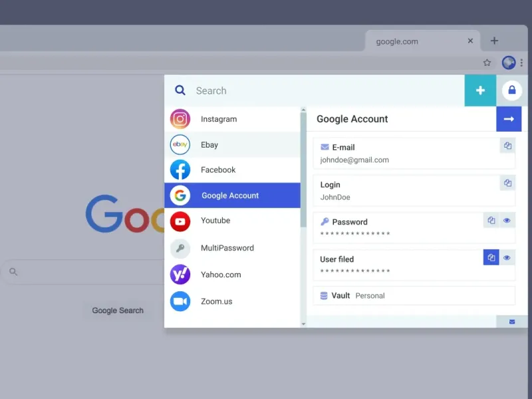The width and height of the screenshot is (532, 399).
Task: Click scrollbar up arrow in entry list
Action: [x=303, y=110]
